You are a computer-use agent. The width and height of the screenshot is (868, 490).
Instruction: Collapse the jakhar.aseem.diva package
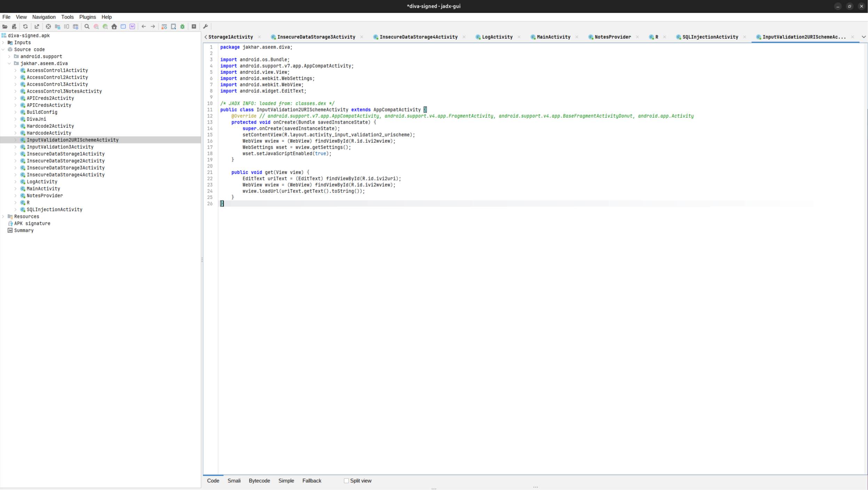tap(9, 63)
